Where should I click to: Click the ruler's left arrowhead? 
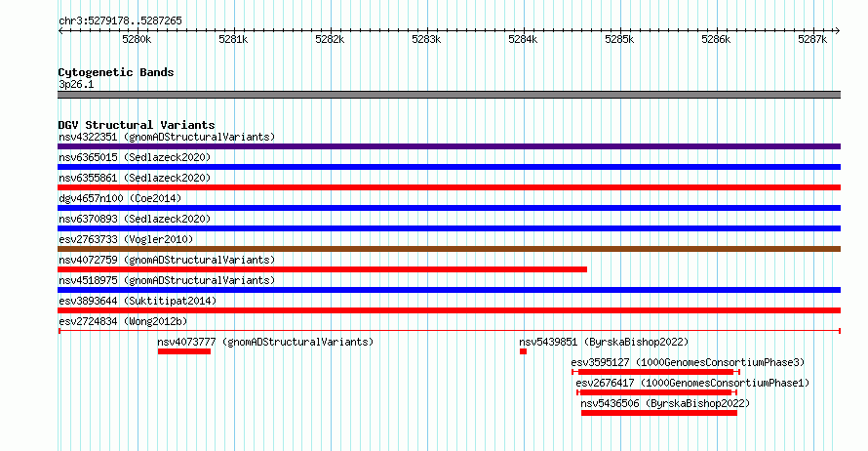coord(60,30)
